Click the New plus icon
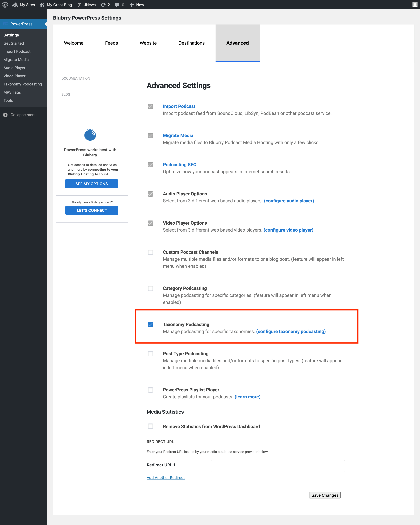Image resolution: width=420 pixels, height=525 pixels. click(x=132, y=5)
